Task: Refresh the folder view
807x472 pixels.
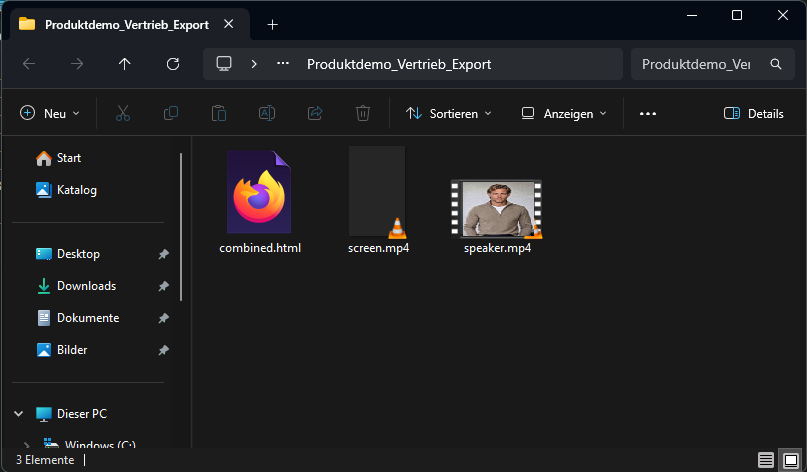Action: 173,64
